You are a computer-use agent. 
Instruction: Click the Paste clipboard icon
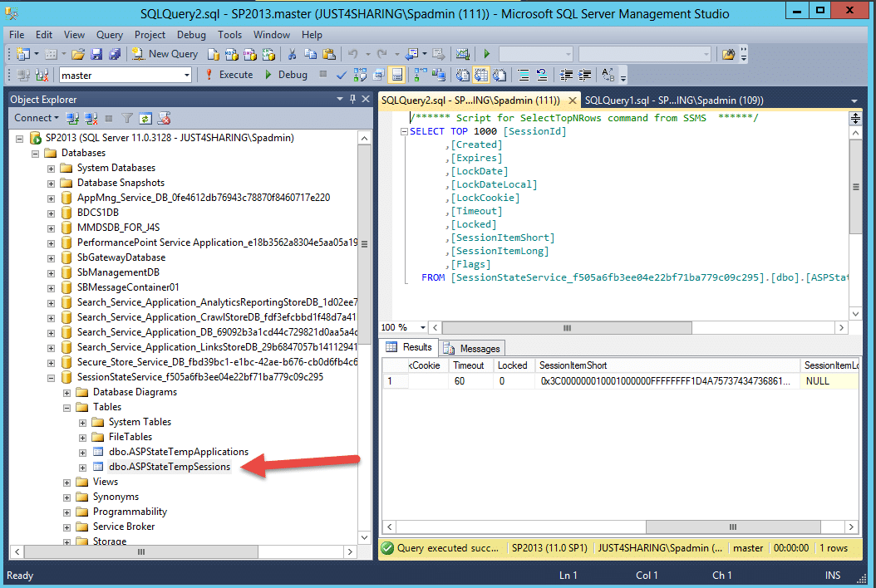click(x=329, y=54)
